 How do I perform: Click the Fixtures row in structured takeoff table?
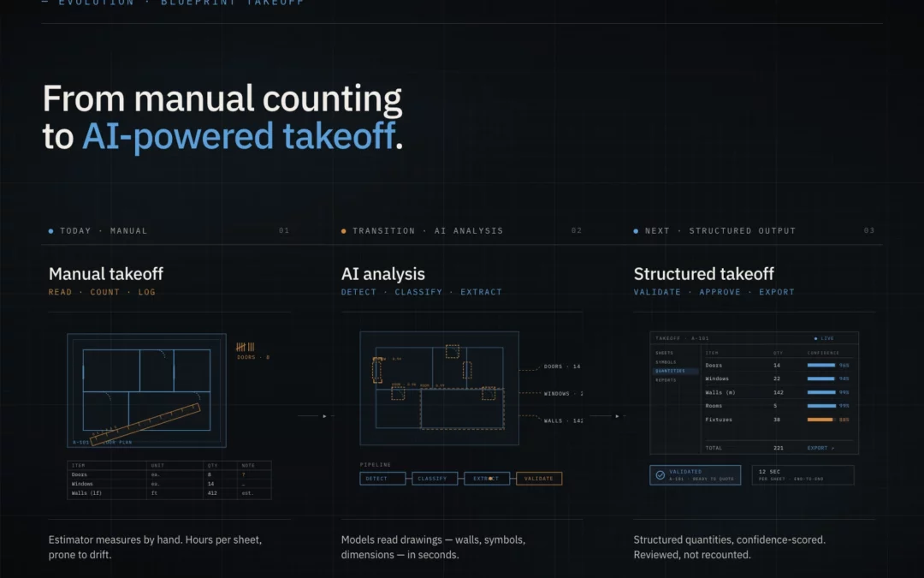tap(779, 420)
